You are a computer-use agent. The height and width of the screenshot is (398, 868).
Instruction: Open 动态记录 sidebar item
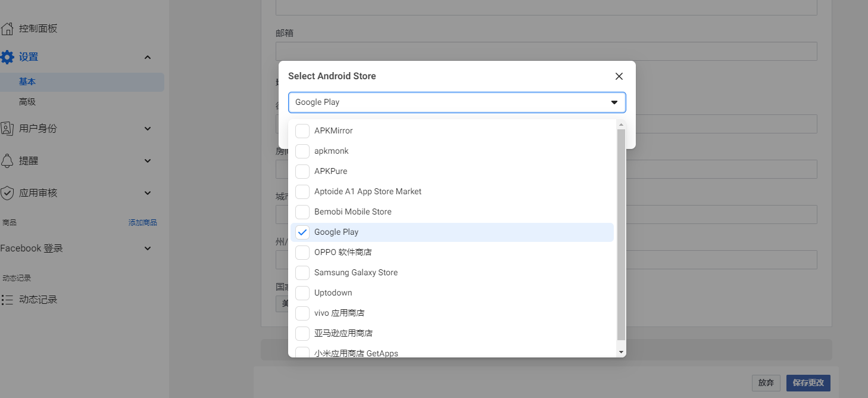coord(38,300)
